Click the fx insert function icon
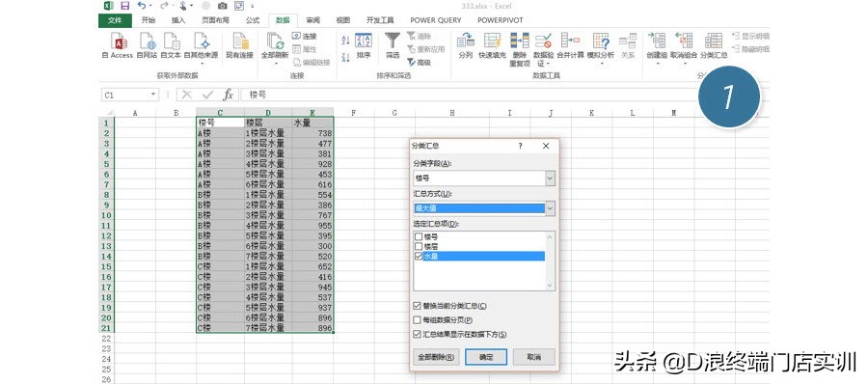The height and width of the screenshot is (384, 868). click(228, 95)
